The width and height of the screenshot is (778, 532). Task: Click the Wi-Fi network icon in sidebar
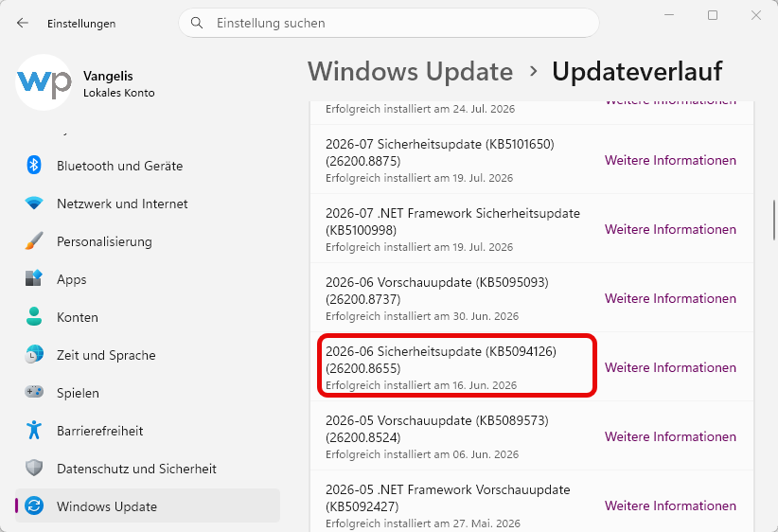tap(34, 203)
